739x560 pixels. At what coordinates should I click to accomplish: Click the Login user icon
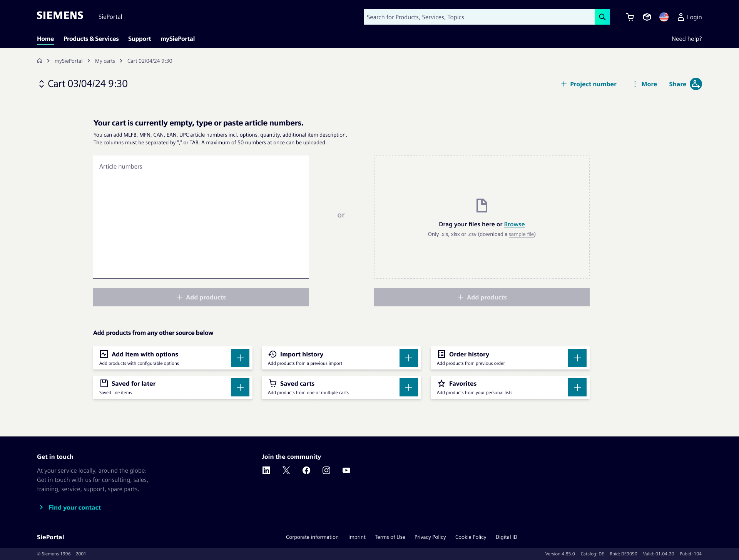click(681, 17)
